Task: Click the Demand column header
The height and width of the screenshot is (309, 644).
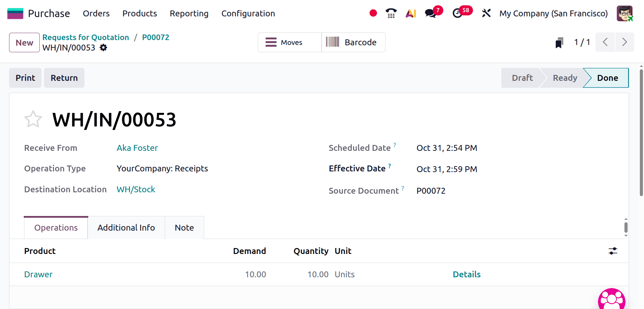Action: click(x=249, y=251)
